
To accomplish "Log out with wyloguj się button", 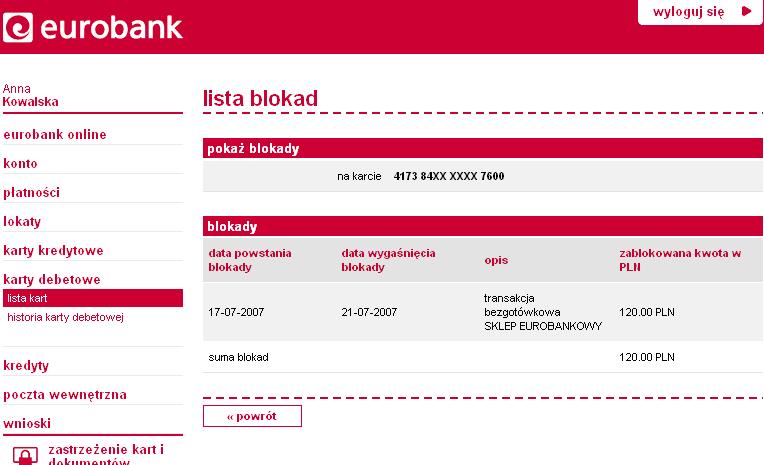I will point(701,12).
